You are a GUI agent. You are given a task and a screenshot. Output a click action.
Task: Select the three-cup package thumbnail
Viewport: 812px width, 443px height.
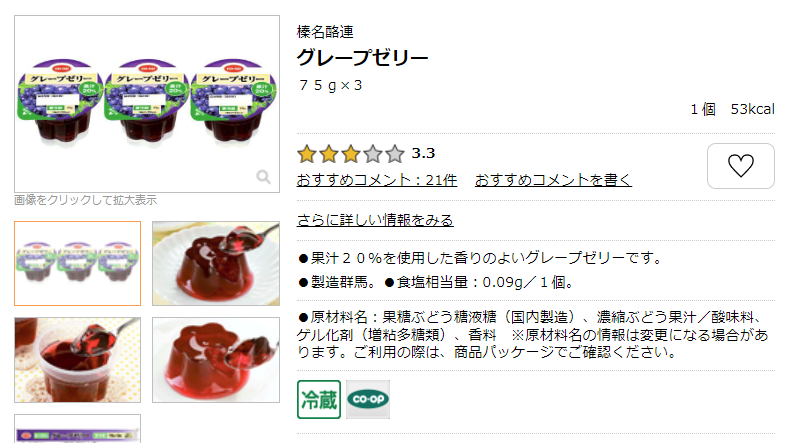click(x=78, y=263)
